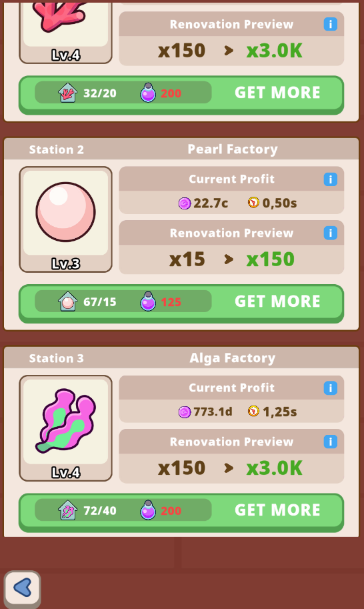Open info for Pearl Factory Renovation Preview
The height and width of the screenshot is (609, 364).
click(330, 233)
